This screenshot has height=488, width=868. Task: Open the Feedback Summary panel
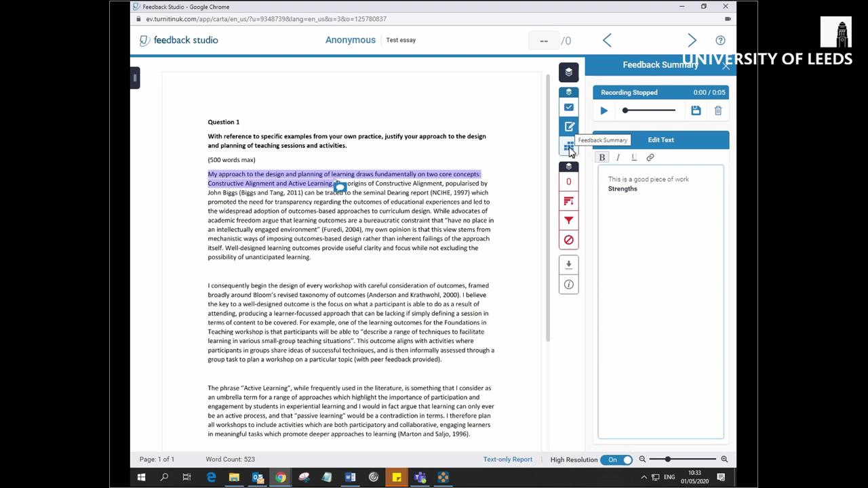coord(568,146)
